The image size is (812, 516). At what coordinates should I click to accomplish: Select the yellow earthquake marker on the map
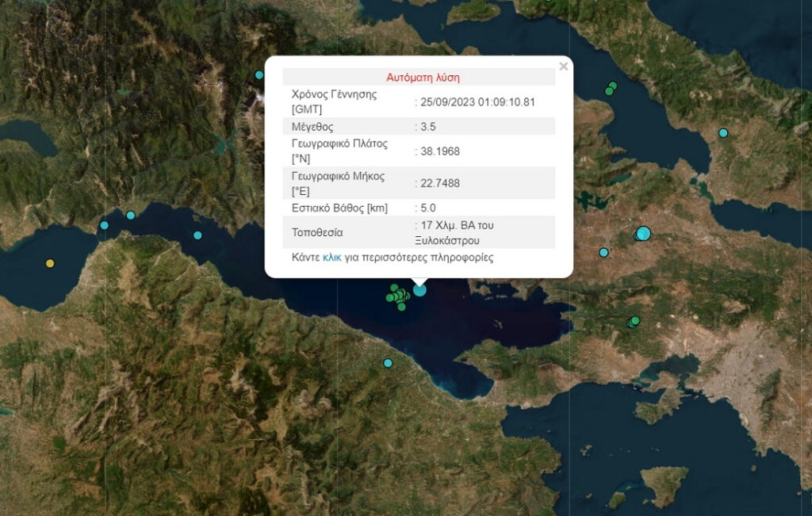pyautogui.click(x=50, y=263)
